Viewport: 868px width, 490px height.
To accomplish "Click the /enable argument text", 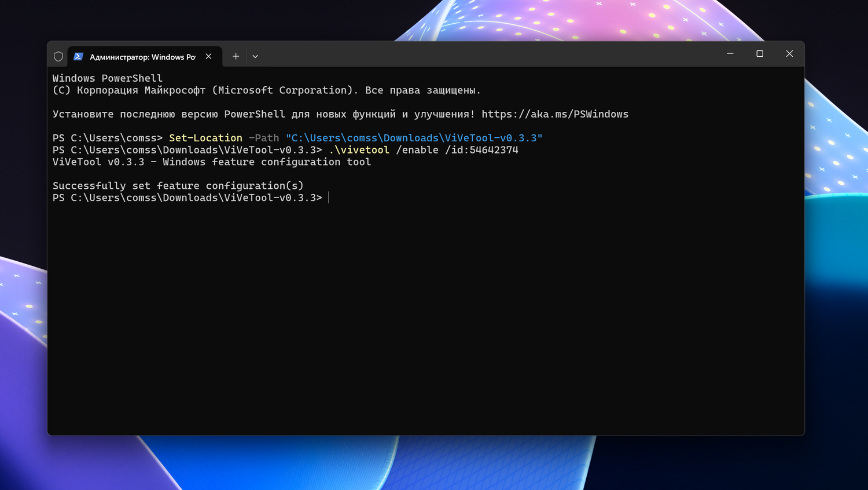I will click(417, 150).
